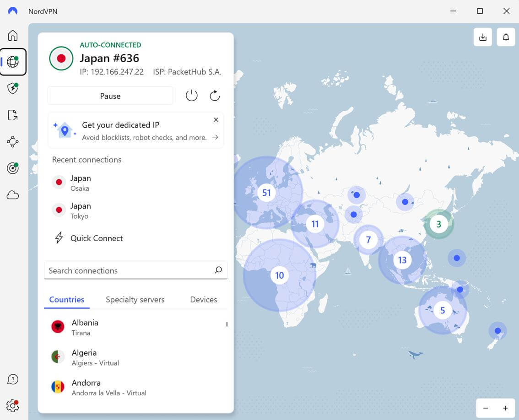The image size is (519, 420).
Task: Click the "Japan #636" server name
Action: point(109,58)
